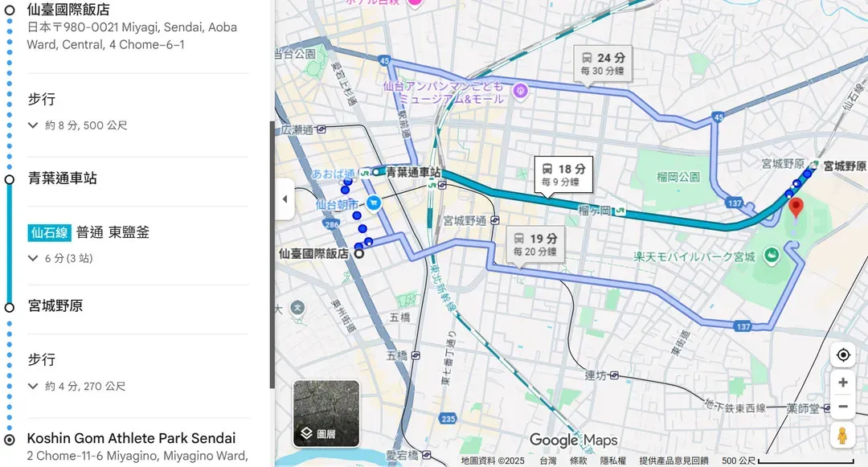
Task: Click the Rakuten Mobile Park green marker
Action: (772, 256)
